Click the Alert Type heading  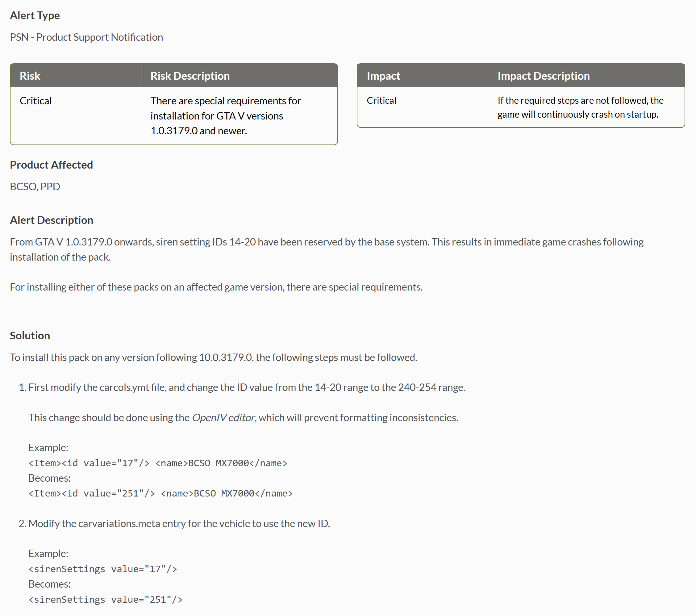point(35,15)
